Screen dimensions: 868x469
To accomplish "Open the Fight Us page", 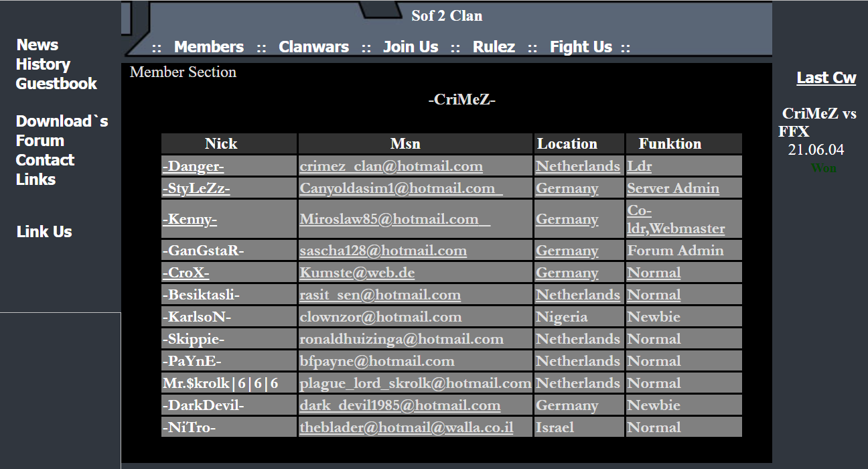I will 581,47.
